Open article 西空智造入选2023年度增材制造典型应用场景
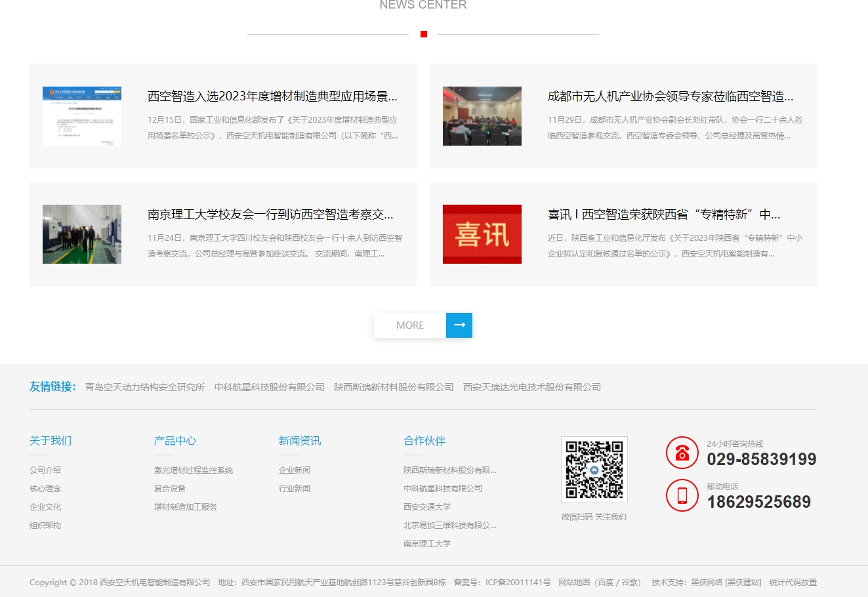868x597 pixels. click(x=272, y=96)
